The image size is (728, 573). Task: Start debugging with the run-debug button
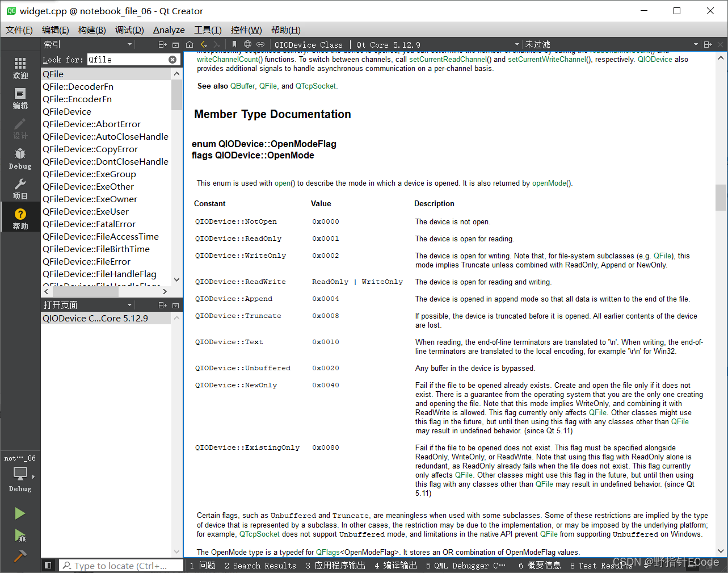20,535
